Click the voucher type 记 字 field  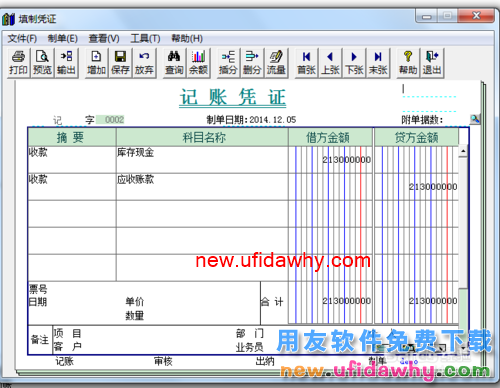tap(73, 120)
